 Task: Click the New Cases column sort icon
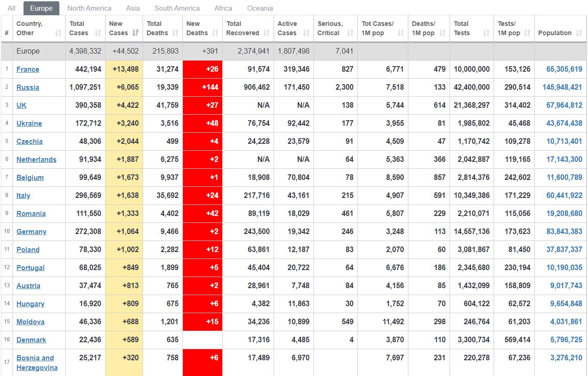[136, 33]
